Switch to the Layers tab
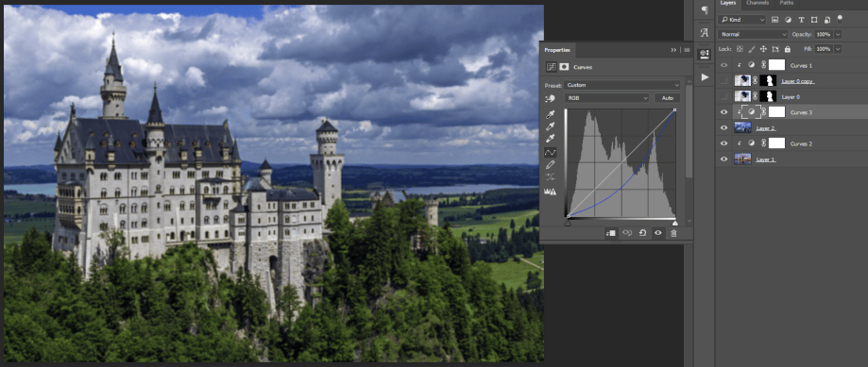The image size is (868, 367). pos(728,4)
